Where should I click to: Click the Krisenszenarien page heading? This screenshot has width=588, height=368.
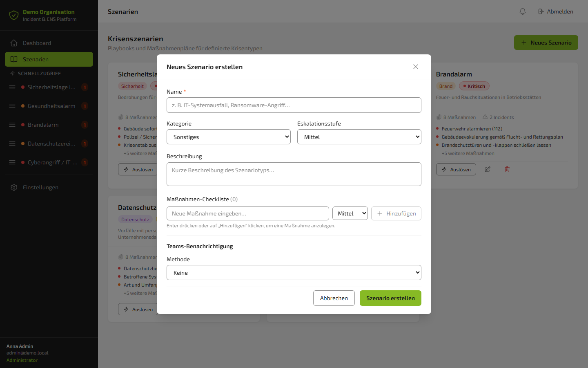point(136,39)
